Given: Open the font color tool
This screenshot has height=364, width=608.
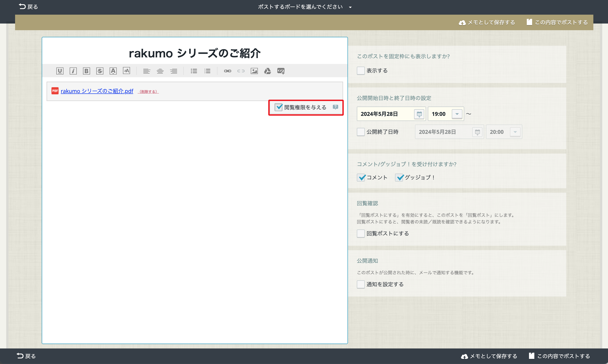Looking at the screenshot, I should (113, 71).
